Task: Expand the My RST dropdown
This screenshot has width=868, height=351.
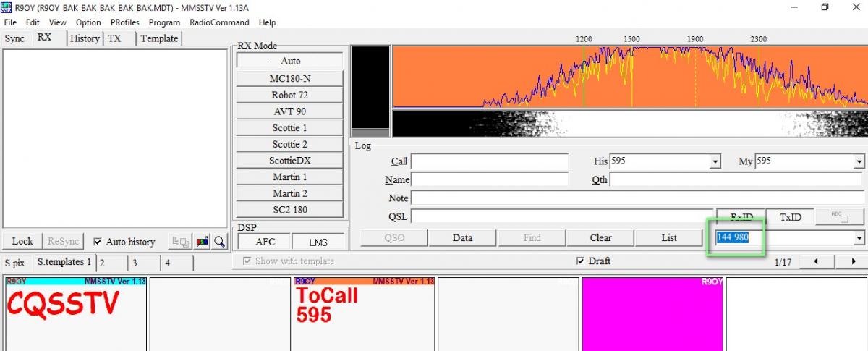Action: tap(859, 161)
